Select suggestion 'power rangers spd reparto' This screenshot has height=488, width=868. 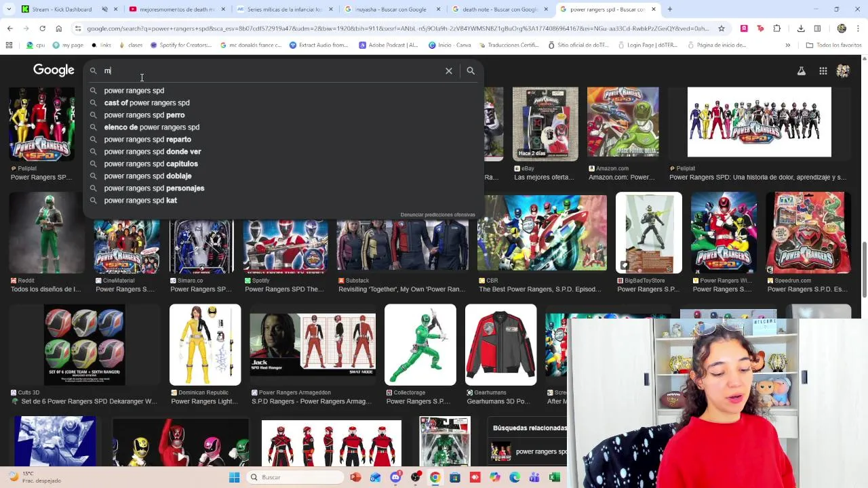click(x=148, y=140)
